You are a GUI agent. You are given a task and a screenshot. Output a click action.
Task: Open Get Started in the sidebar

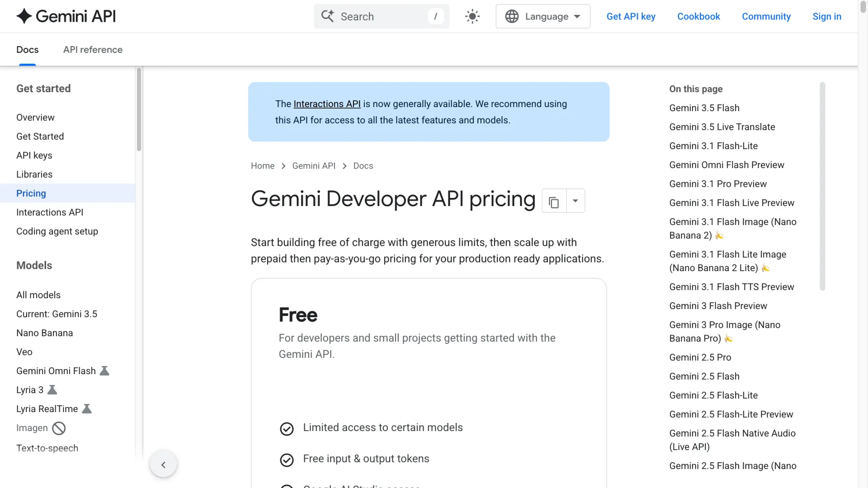tap(40, 136)
